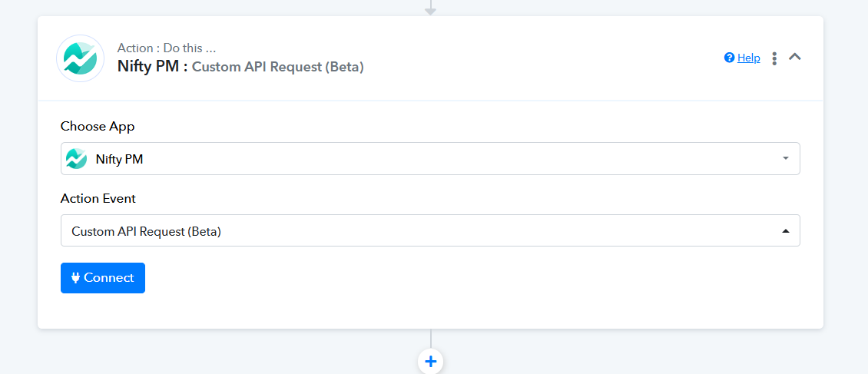Open the Action Event dropdown arrow
Viewport: 868px width, 374px height.
point(785,231)
